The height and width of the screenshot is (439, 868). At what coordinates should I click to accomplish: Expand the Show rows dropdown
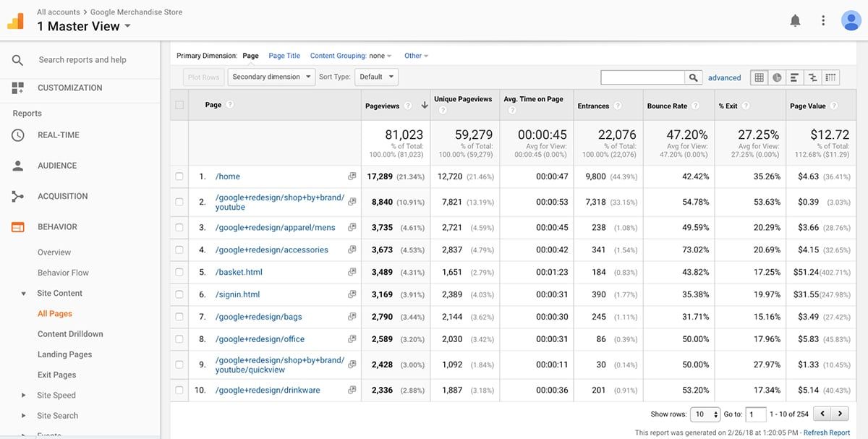[x=705, y=414]
